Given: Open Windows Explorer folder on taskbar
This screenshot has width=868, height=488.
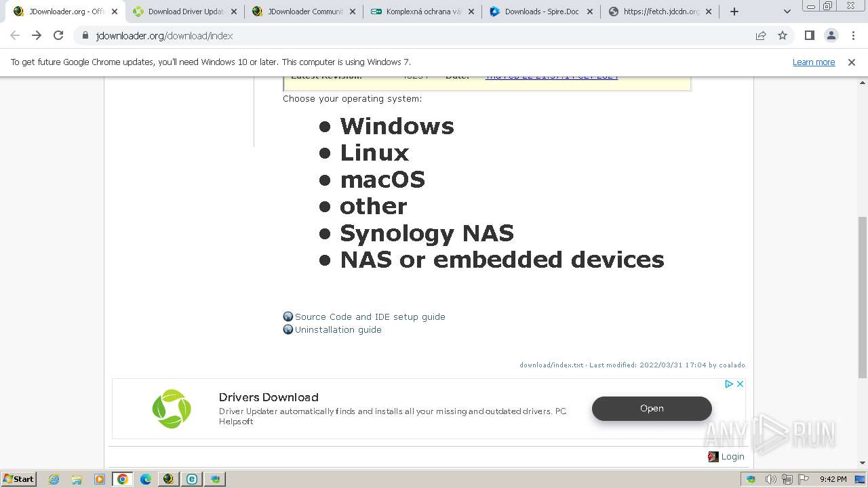Looking at the screenshot, I should [77, 479].
